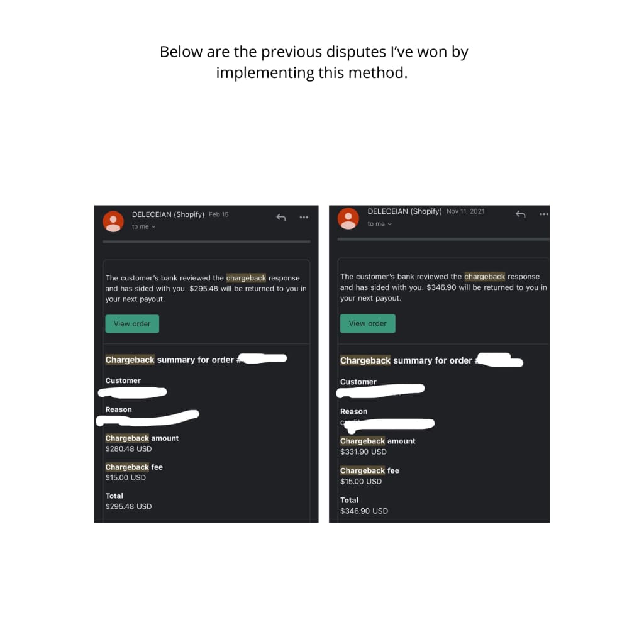Click 'View order' in the Feb 15 email
This screenshot has height=644, width=644.
tap(131, 323)
